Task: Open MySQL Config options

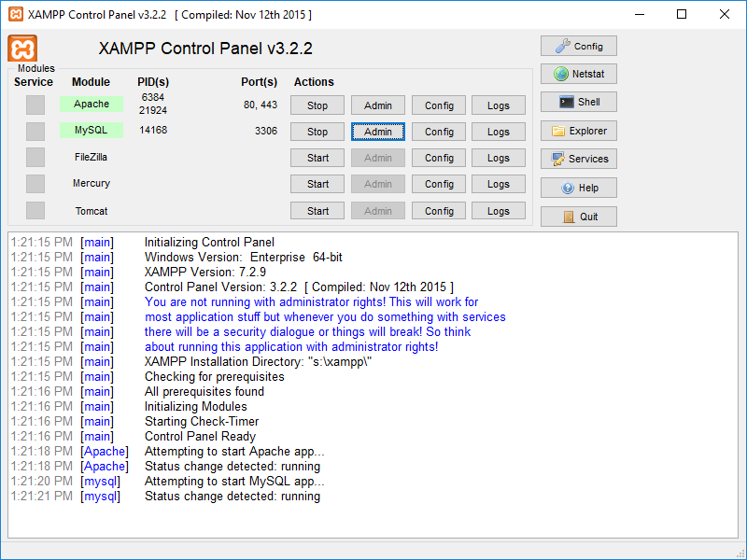Action: (x=438, y=131)
